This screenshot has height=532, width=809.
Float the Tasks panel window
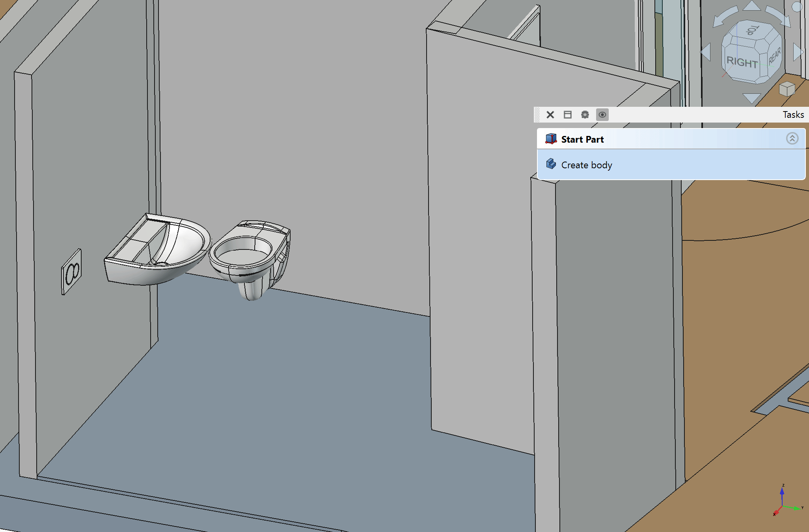(568, 115)
